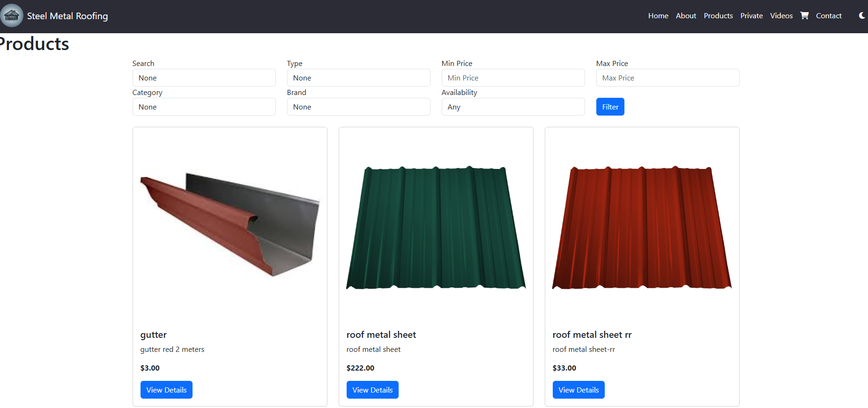Viewport: 868px width, 408px height.
Task: Select Products in the navigation bar
Action: pos(718,15)
